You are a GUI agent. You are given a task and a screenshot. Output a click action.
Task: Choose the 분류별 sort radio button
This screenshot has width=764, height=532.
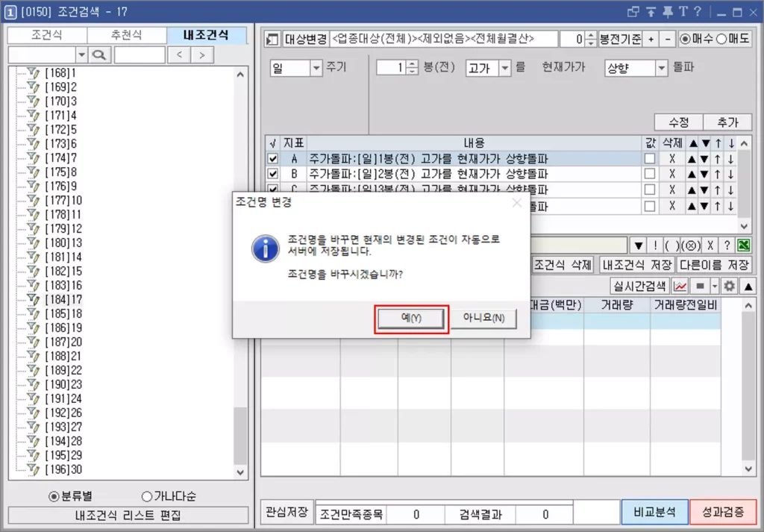point(54,496)
